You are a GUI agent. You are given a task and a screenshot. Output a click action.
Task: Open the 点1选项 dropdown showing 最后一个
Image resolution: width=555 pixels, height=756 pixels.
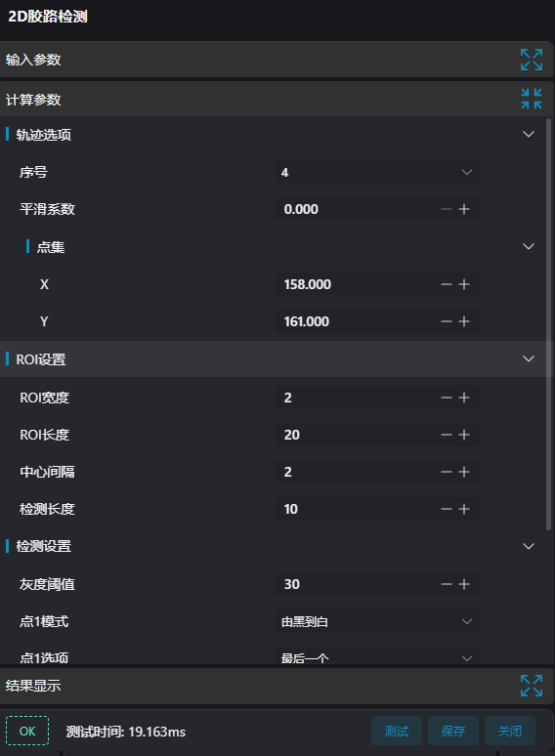click(377, 656)
